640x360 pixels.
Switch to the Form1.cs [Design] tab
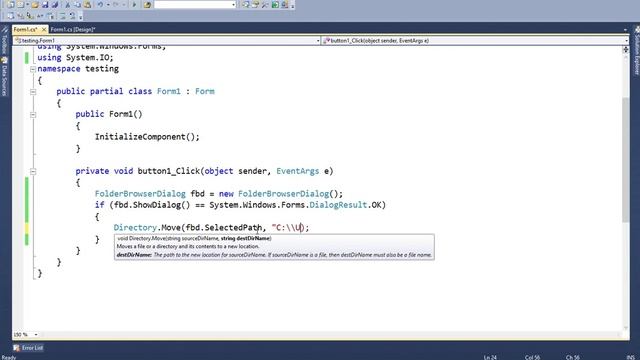pos(73,29)
